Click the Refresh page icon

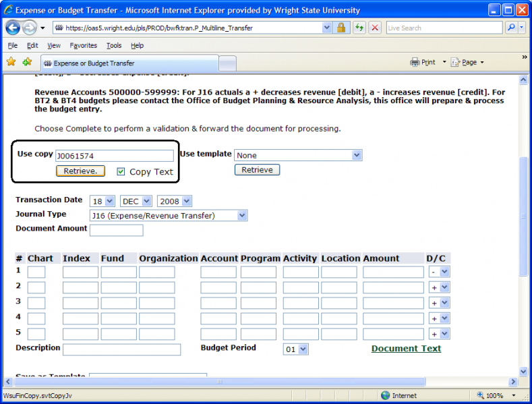click(x=359, y=28)
